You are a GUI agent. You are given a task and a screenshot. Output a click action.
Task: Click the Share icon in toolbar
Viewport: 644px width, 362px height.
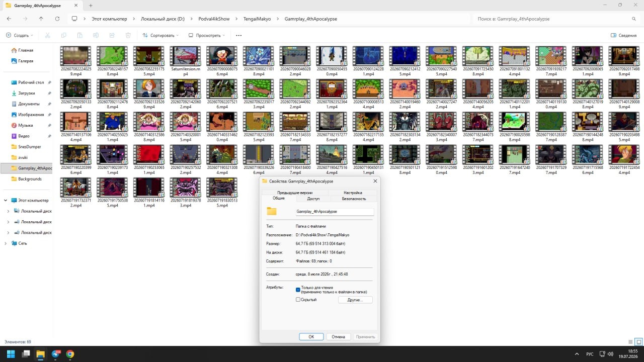(112, 35)
